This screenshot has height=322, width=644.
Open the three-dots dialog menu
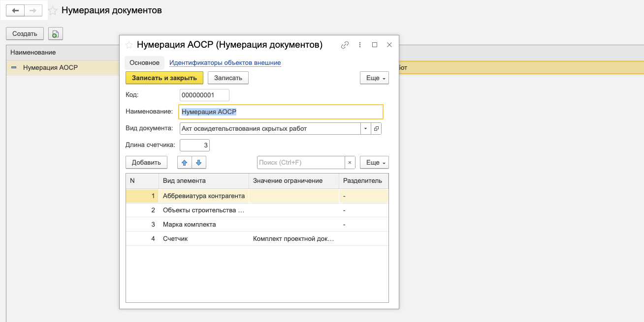coord(360,45)
